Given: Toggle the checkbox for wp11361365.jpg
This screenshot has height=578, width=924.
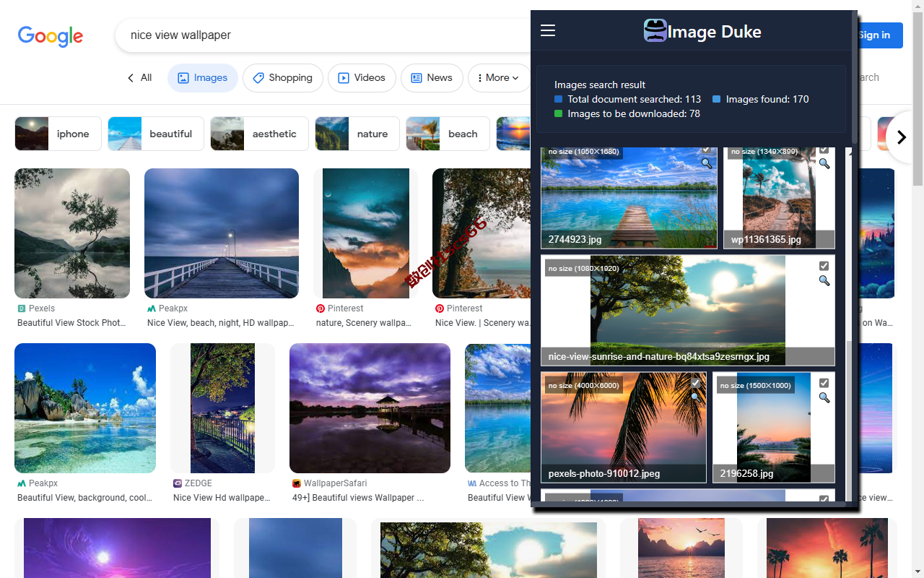Looking at the screenshot, I should [824, 150].
